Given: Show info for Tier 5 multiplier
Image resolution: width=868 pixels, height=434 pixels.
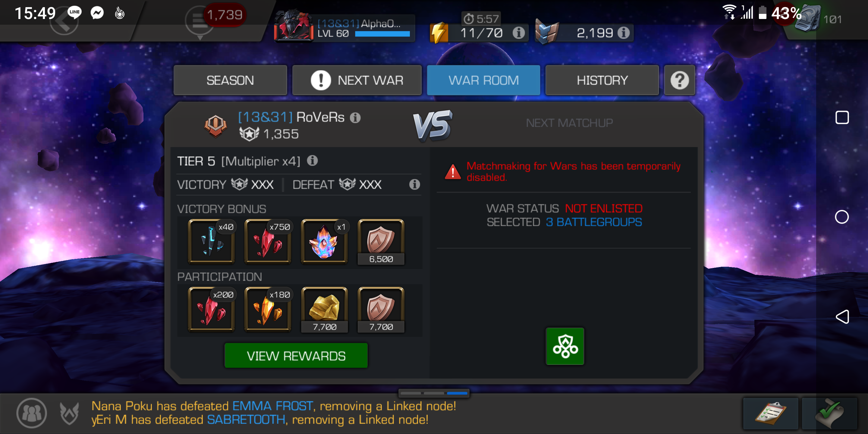Looking at the screenshot, I should pos(312,161).
